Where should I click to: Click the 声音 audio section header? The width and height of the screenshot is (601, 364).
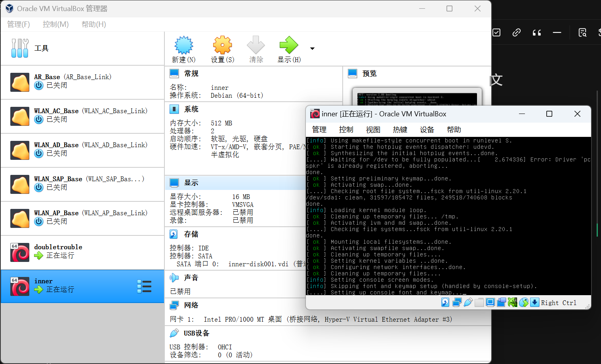click(191, 278)
